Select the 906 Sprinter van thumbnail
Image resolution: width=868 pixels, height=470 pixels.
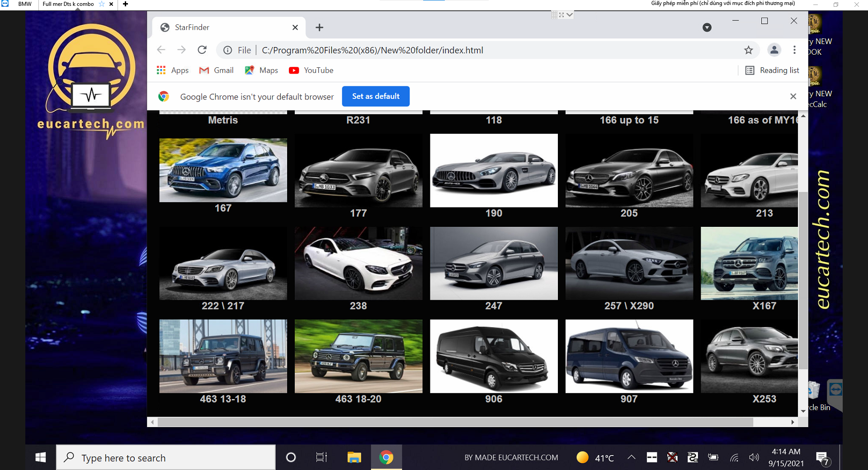point(494,357)
